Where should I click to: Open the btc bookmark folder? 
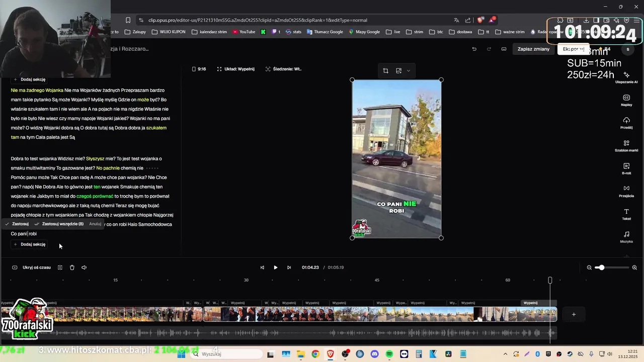click(x=436, y=32)
